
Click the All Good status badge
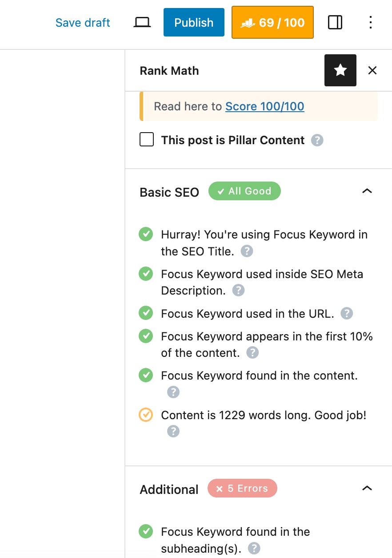click(x=244, y=191)
